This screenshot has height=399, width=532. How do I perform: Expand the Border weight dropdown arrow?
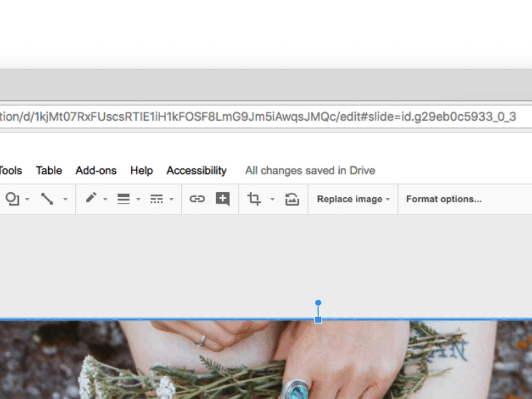(138, 199)
